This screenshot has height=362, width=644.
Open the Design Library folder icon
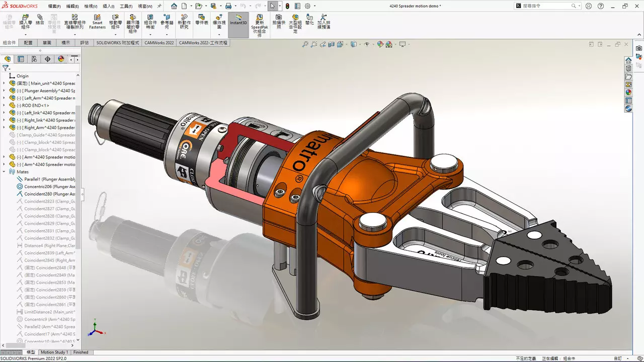coord(628,68)
